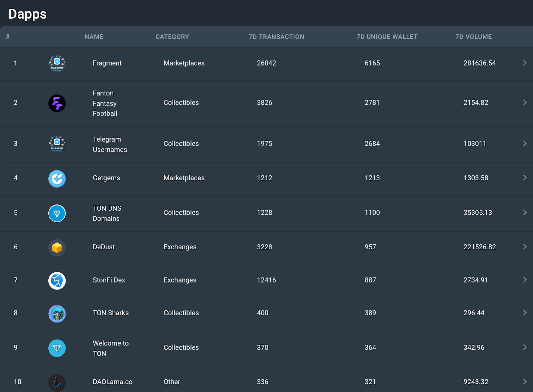Click the DeDust yellow cube icon
The width and height of the screenshot is (533, 392).
click(57, 248)
